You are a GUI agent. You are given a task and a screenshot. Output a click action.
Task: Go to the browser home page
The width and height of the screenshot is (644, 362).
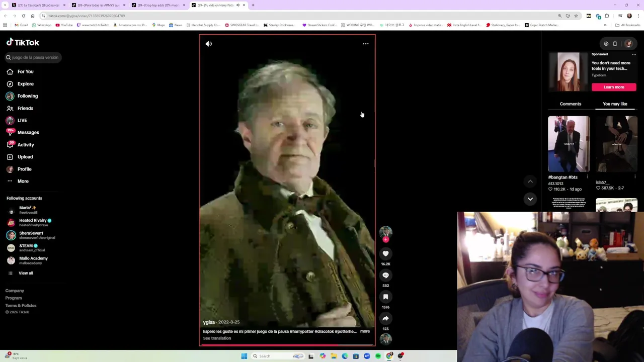point(33,16)
